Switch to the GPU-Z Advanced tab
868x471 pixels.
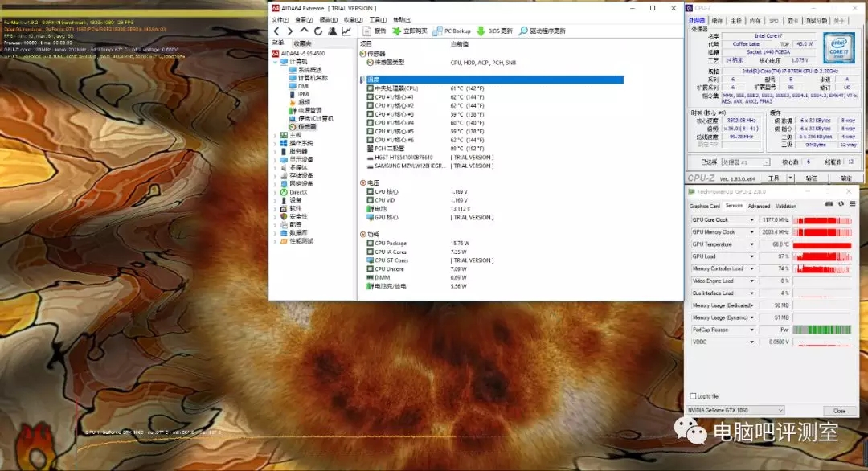point(759,207)
